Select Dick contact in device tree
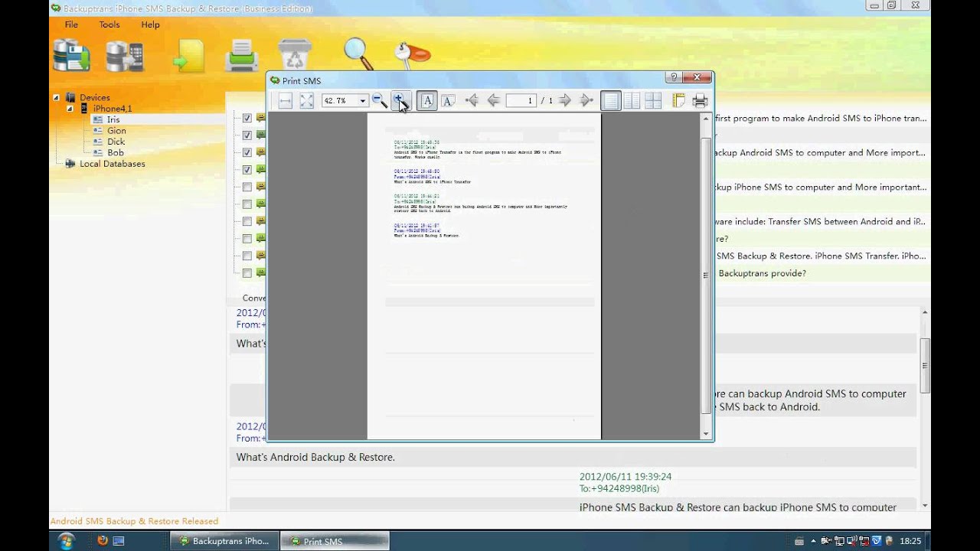The width and height of the screenshot is (980, 551). point(116,142)
